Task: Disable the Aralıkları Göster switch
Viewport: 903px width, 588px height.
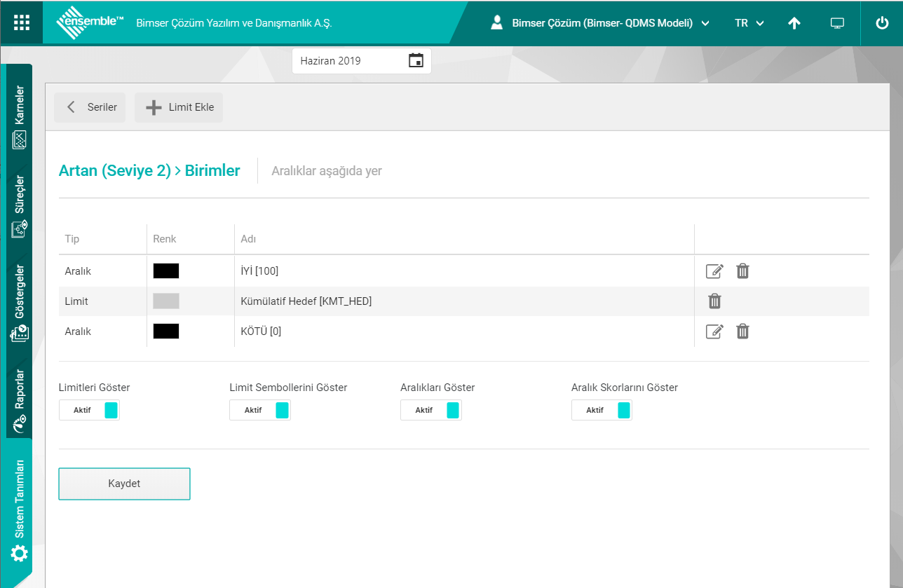Action: [x=430, y=410]
